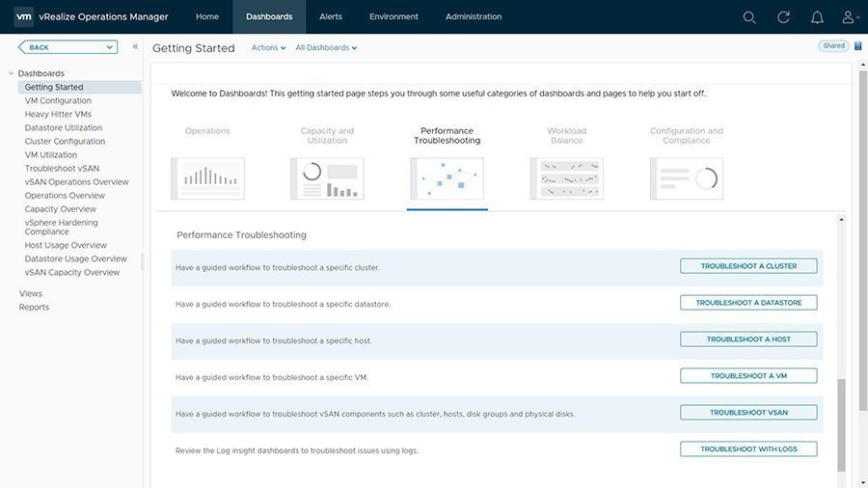The height and width of the screenshot is (488, 868).
Task: Open the Administration tab
Action: click(474, 16)
